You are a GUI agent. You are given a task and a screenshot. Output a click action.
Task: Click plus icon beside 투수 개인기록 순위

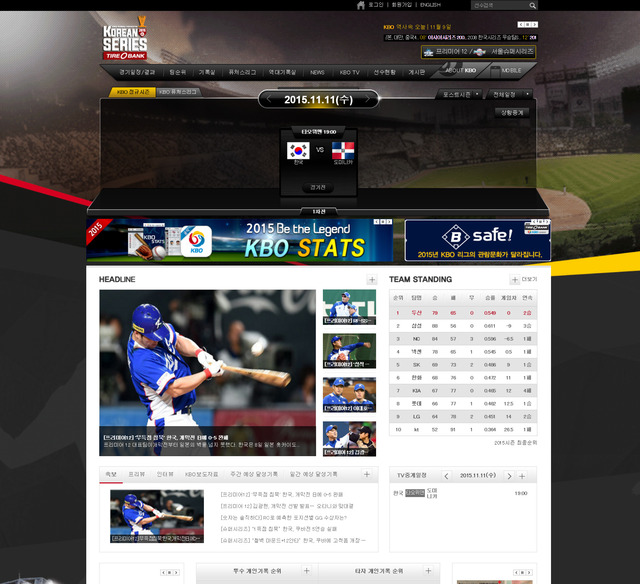307,571
